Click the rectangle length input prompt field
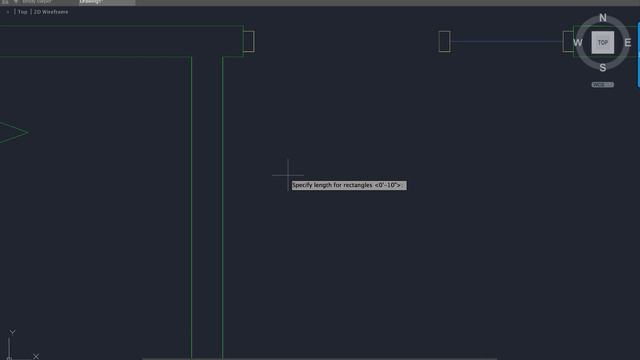Screen dimensions: 640x360 tap(349, 185)
